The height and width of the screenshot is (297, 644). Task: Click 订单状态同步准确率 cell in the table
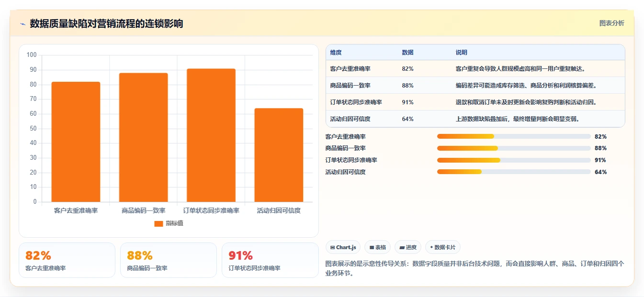coord(356,102)
